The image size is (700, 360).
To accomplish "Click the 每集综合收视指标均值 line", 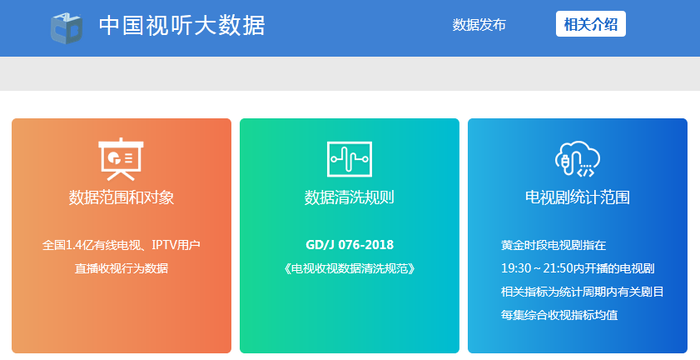I will 559,315.
